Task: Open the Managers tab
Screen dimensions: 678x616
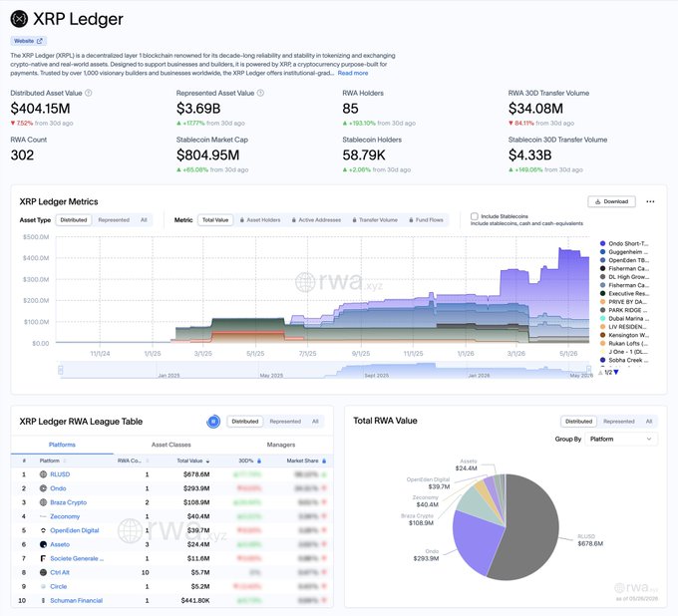Action: pos(281,445)
